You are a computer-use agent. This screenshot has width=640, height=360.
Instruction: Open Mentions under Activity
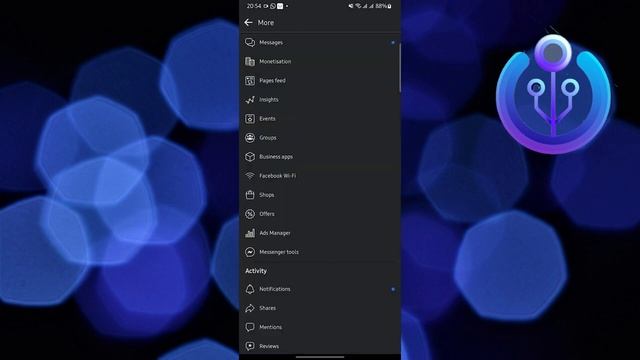270,327
